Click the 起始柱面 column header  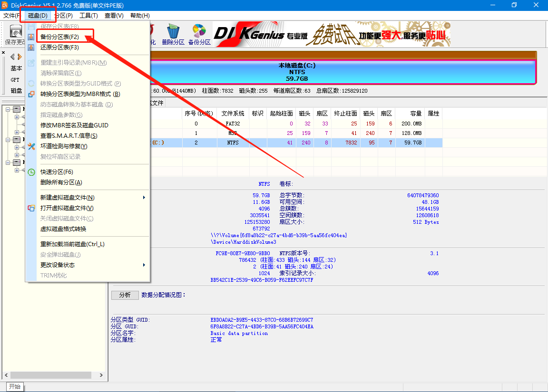click(x=281, y=114)
